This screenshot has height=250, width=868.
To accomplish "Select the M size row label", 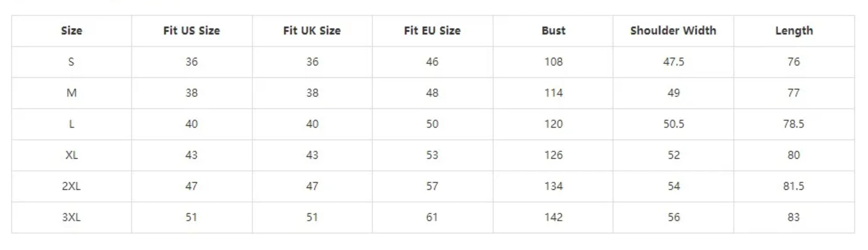I will tap(71, 93).
